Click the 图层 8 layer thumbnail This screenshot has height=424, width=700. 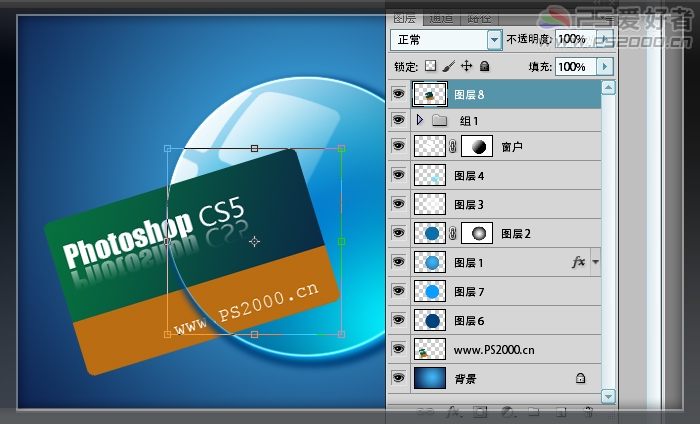pos(429,94)
